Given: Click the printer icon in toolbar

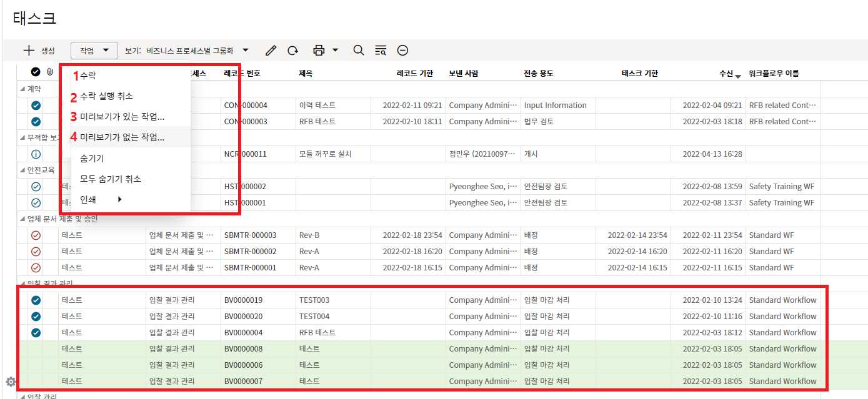Looking at the screenshot, I should point(319,51).
